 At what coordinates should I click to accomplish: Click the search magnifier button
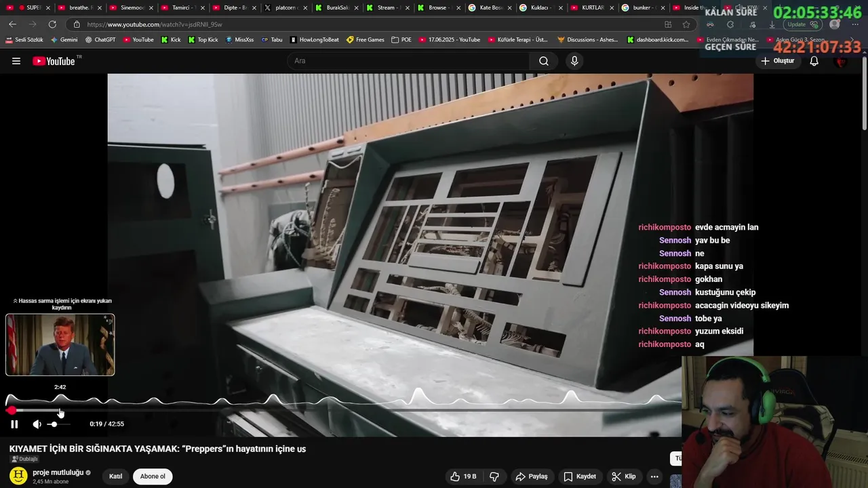click(544, 61)
